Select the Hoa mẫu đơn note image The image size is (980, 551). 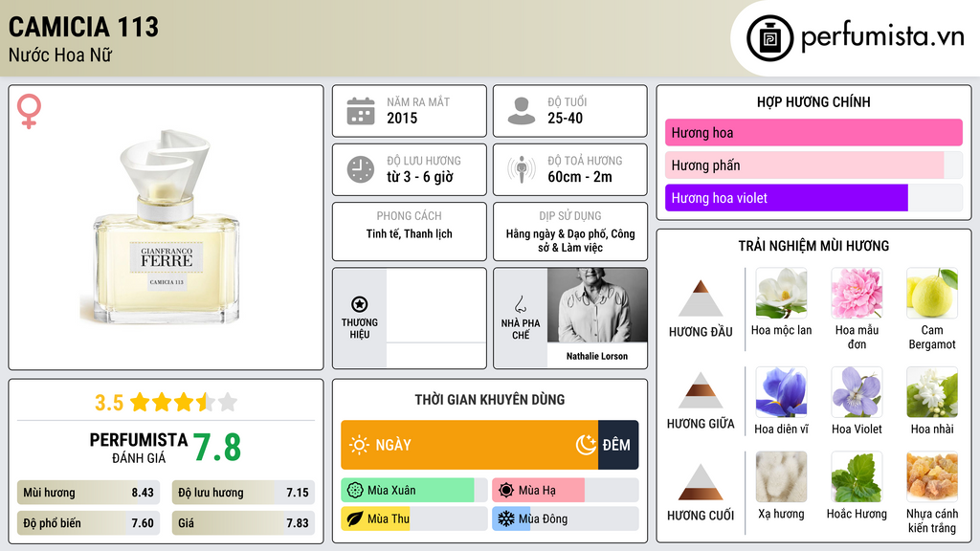857,293
